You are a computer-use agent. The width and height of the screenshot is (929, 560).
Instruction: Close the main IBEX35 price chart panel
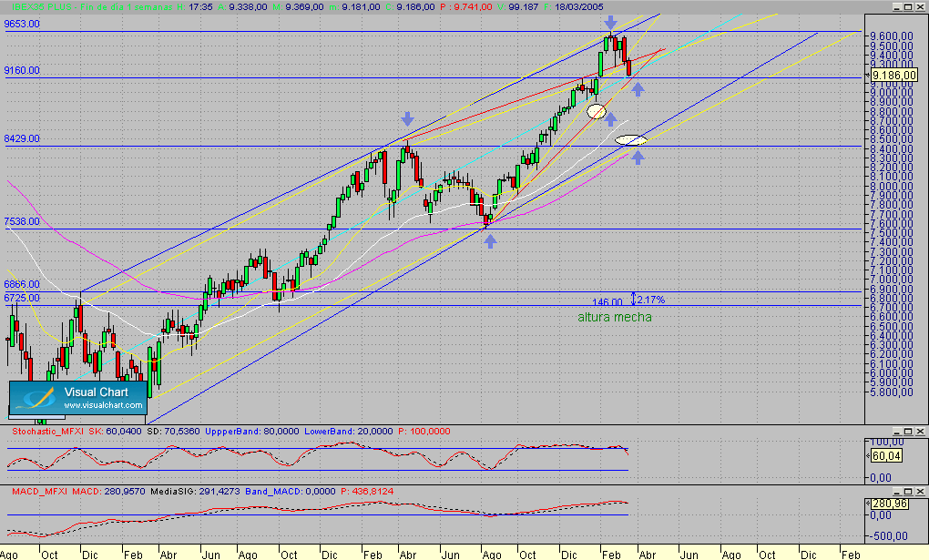[x=920, y=7]
